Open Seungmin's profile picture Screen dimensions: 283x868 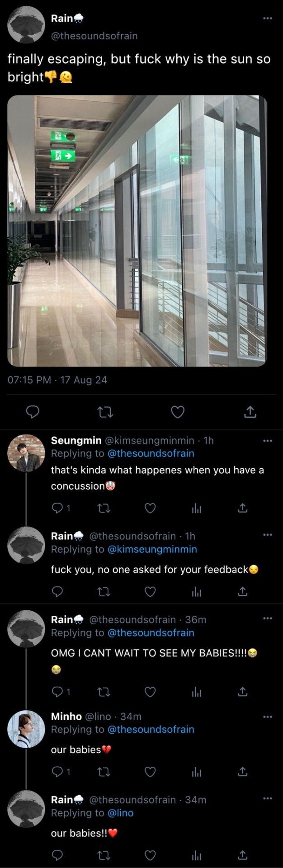click(26, 453)
